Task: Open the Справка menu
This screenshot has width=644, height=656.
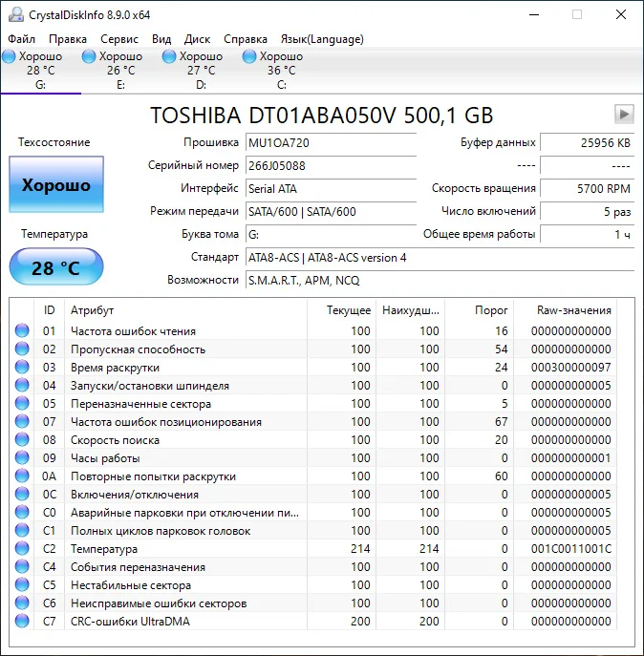Action: coord(246,39)
